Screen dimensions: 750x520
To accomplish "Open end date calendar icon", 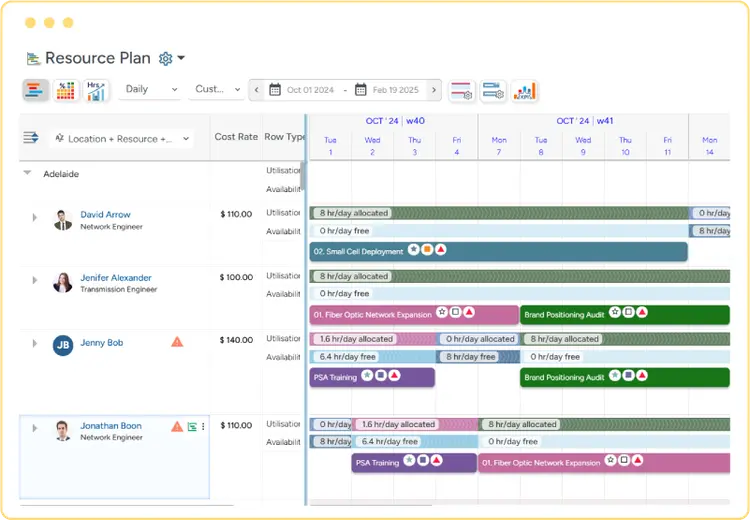I will [361, 89].
